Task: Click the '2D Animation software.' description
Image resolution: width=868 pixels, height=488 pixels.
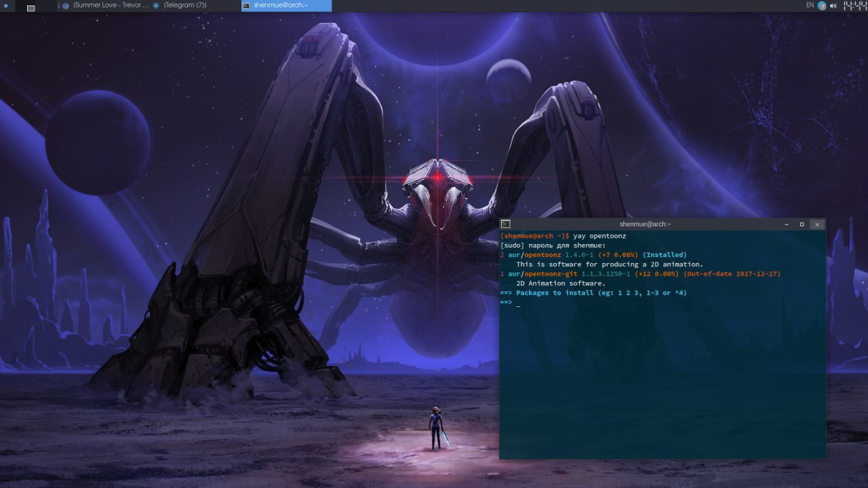Action: click(561, 283)
